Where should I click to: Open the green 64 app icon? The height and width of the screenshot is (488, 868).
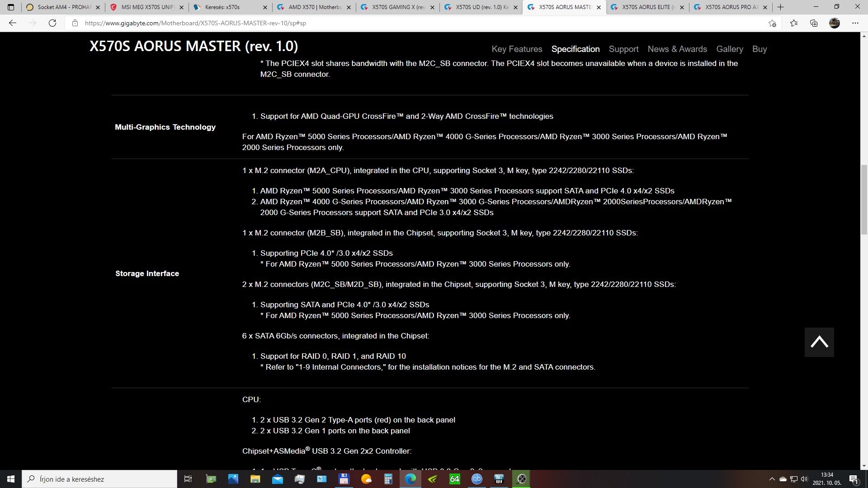[454, 479]
